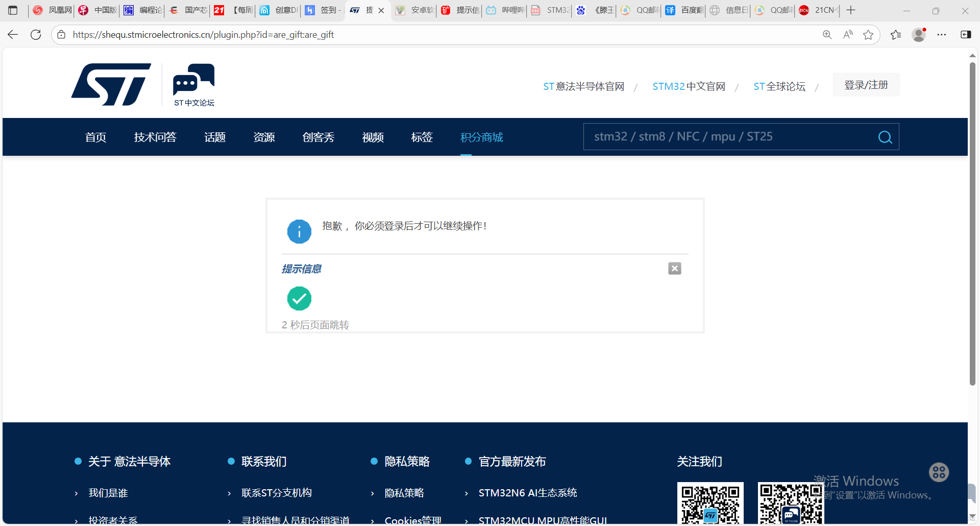Open the tab actions menu icon
This screenshot has width=980, height=526.
[x=13, y=10]
